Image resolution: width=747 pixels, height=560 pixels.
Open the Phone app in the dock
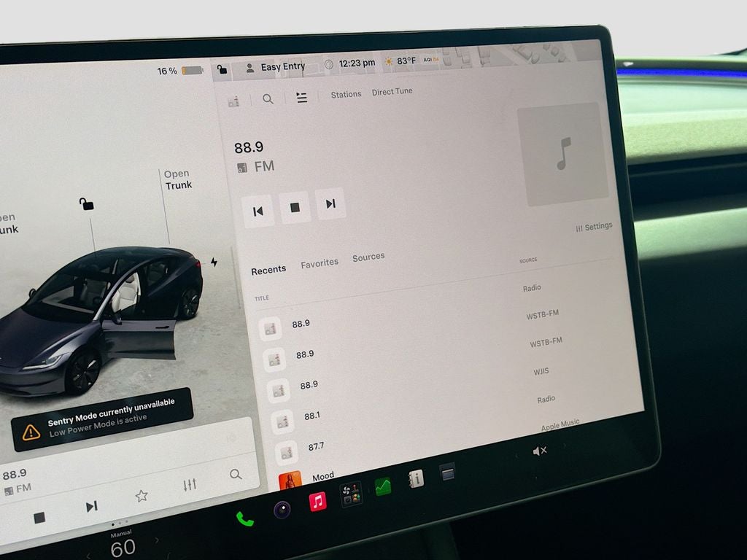[x=245, y=518]
